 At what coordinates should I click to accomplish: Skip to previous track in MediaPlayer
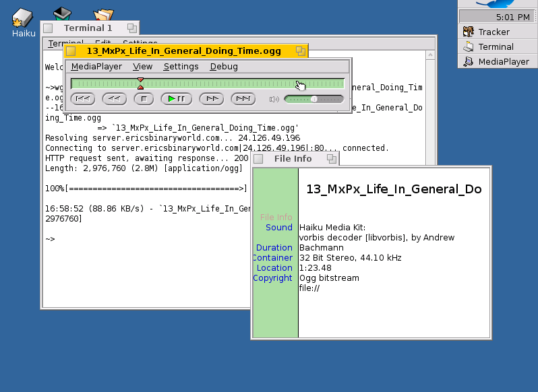pos(83,99)
